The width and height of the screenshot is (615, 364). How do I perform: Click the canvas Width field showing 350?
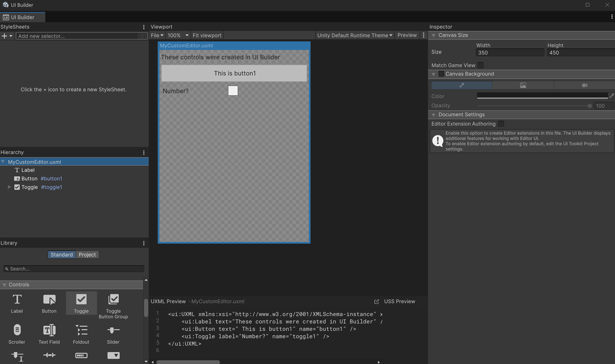point(510,53)
